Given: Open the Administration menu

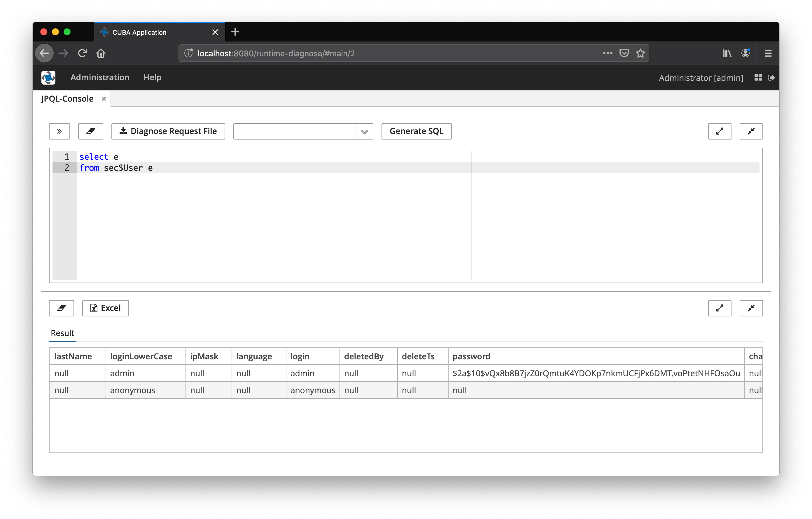Looking at the screenshot, I should [100, 78].
